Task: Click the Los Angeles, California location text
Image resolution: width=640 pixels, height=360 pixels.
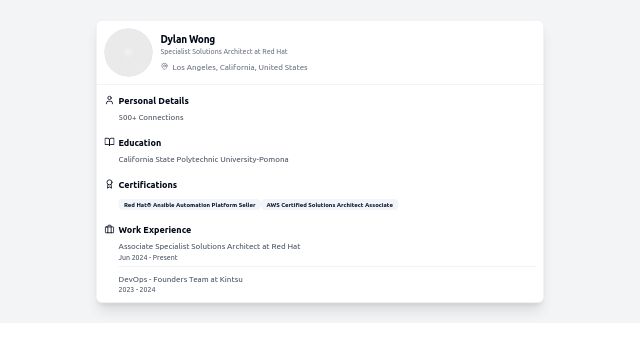Action: [240, 67]
